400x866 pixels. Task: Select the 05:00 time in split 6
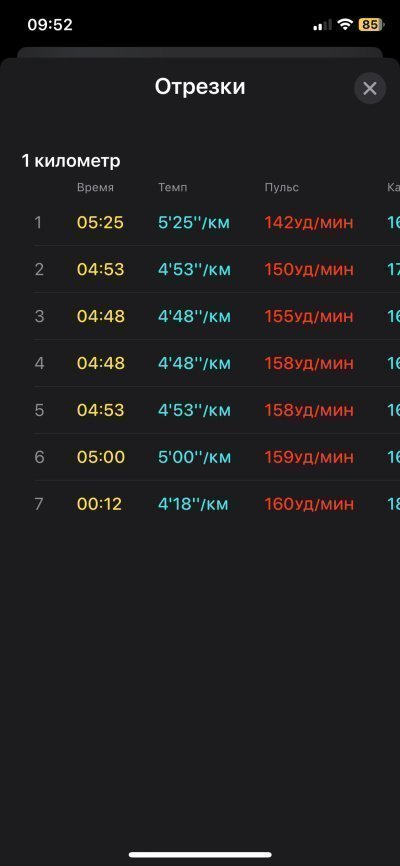101,458
